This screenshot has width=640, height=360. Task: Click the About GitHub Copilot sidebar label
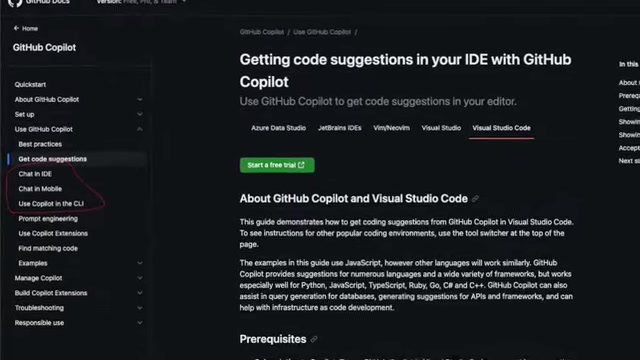(47, 100)
